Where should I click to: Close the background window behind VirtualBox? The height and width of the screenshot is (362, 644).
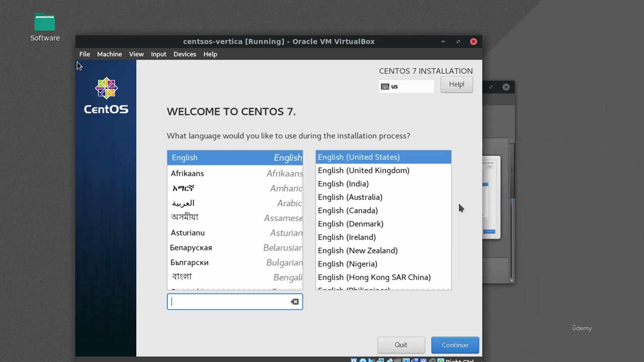click(506, 87)
